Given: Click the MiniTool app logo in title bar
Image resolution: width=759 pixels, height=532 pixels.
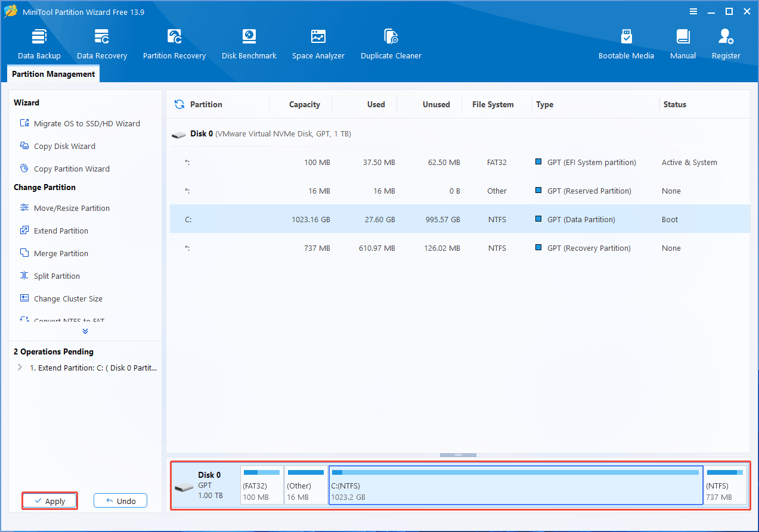Looking at the screenshot, I should (11, 11).
